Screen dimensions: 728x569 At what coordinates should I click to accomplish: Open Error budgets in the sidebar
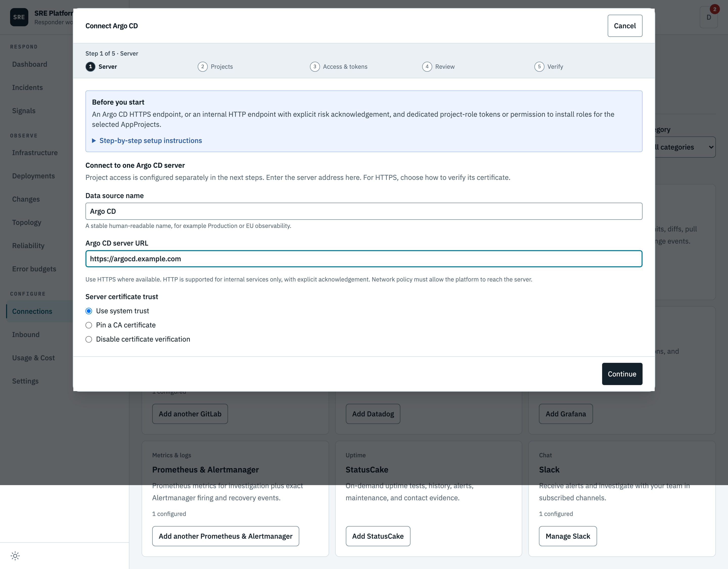34,269
